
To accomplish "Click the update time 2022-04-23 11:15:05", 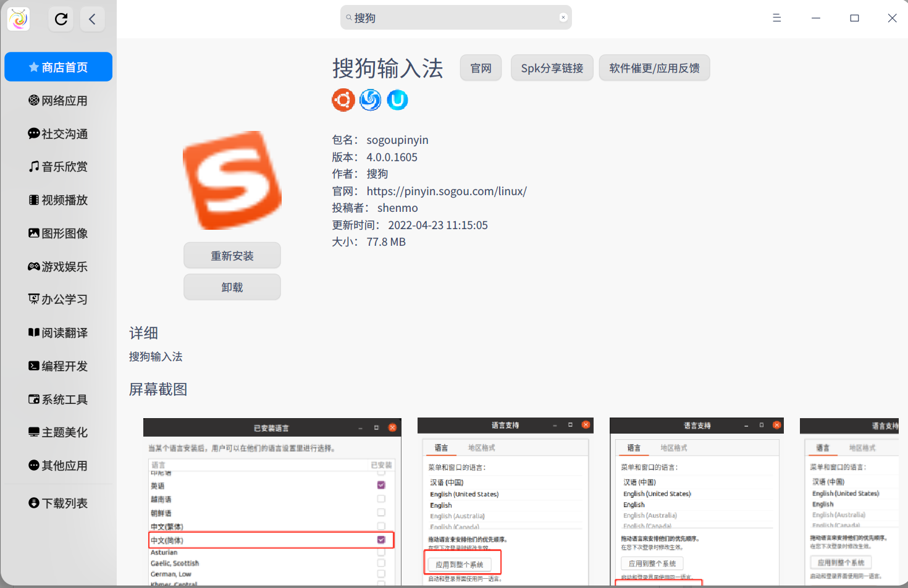I will pos(438,225).
